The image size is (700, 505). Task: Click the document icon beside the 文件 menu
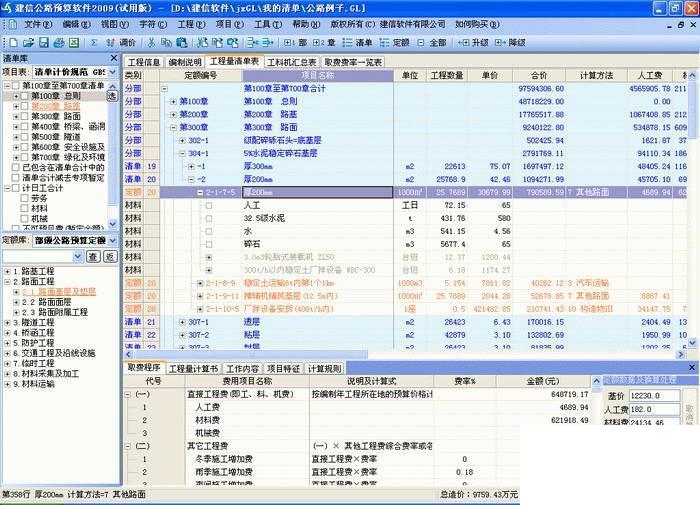click(12, 25)
